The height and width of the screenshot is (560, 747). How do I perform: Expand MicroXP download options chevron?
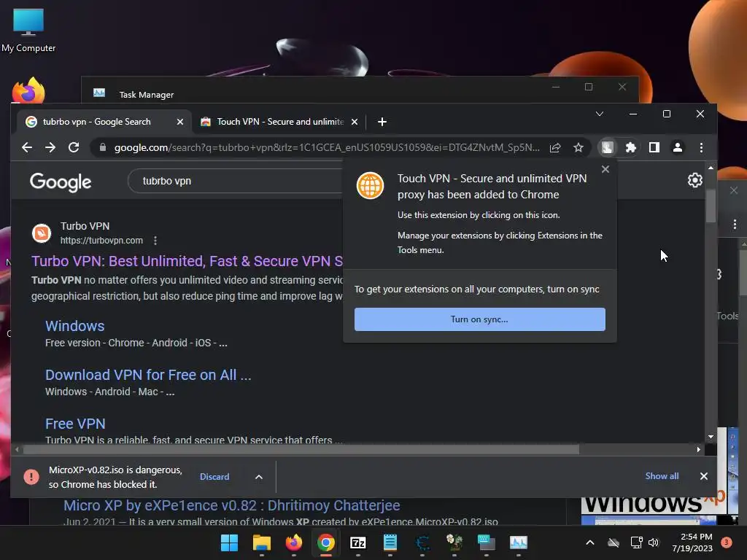(x=259, y=477)
